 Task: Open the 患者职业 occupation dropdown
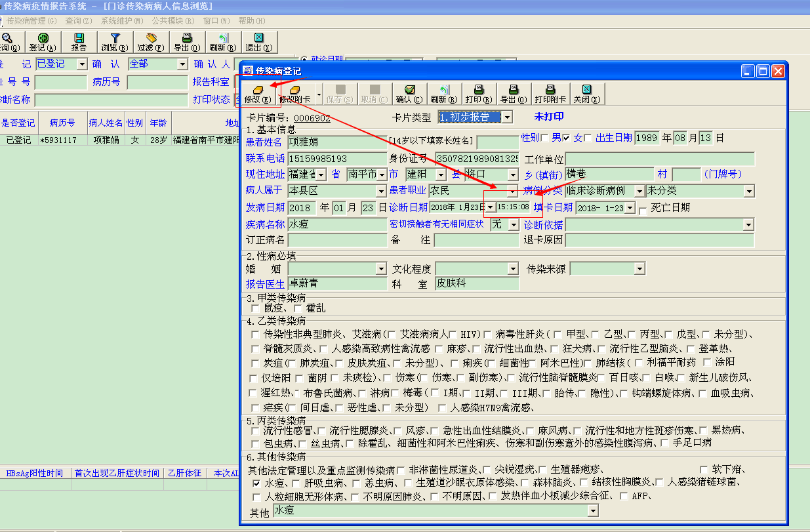pyautogui.click(x=512, y=191)
